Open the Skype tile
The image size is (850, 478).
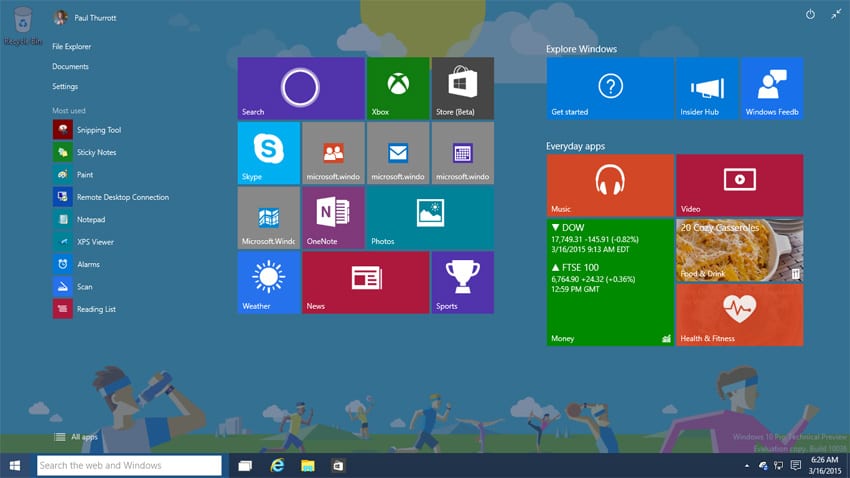(268, 153)
